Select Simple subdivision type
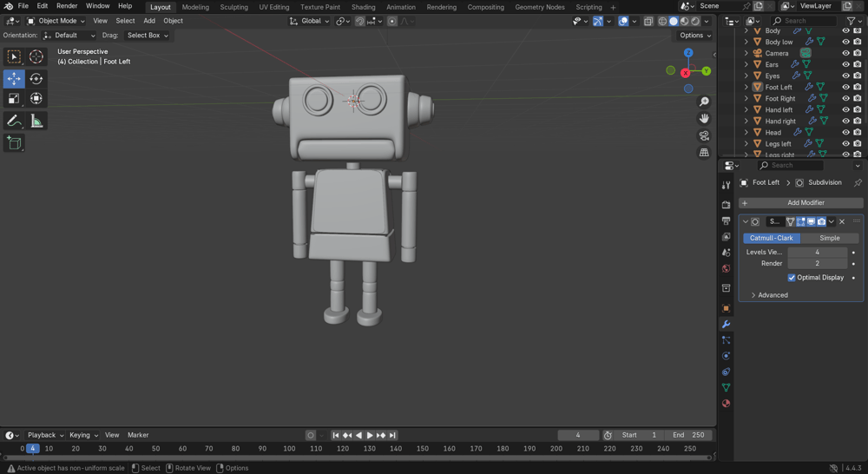The width and height of the screenshot is (868, 474). click(829, 238)
